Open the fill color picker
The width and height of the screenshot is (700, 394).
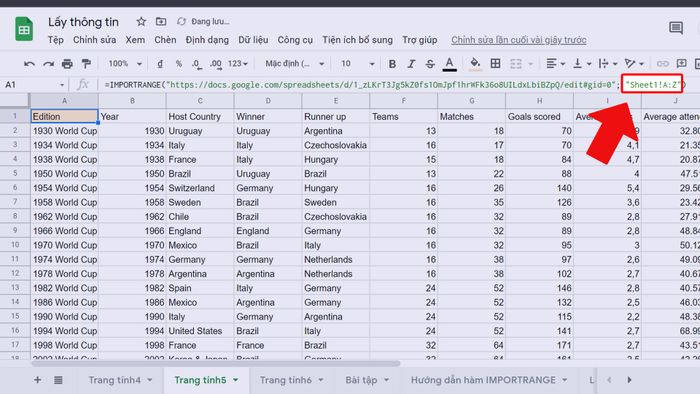click(475, 64)
